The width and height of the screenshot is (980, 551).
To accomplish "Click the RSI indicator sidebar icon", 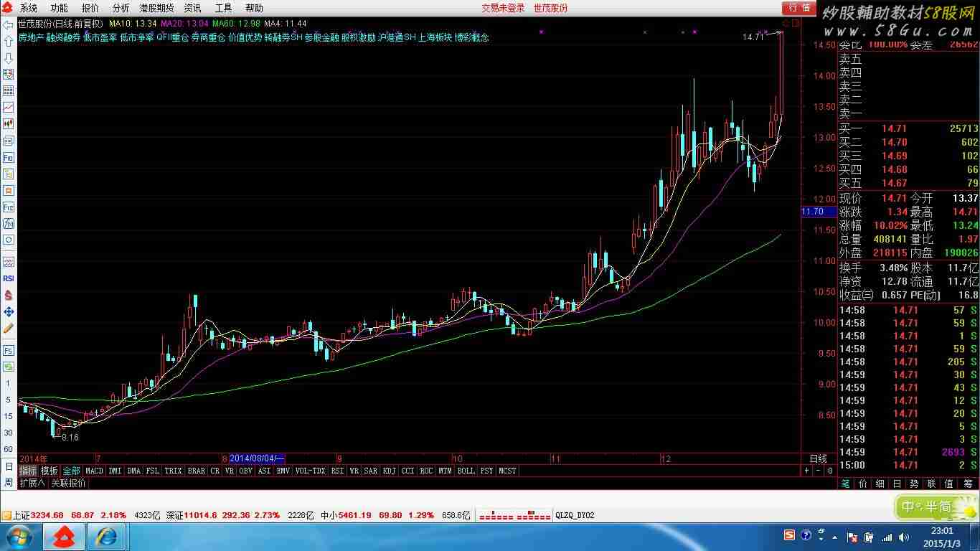I will click(9, 278).
